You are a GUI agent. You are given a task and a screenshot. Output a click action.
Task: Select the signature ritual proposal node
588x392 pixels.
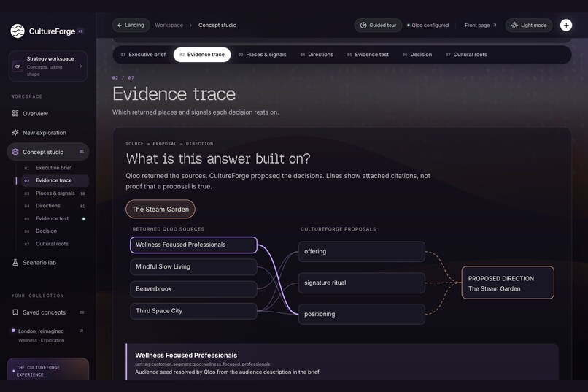point(362,283)
